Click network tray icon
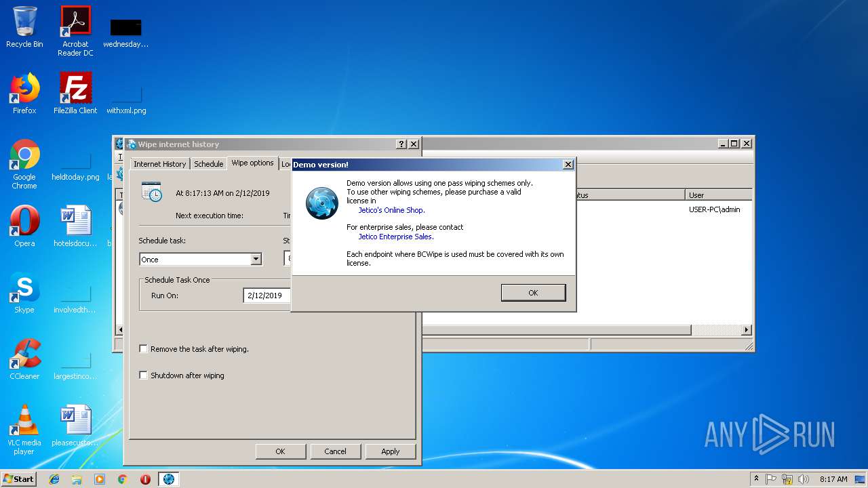Screen dimensions: 868x488 click(x=787, y=479)
